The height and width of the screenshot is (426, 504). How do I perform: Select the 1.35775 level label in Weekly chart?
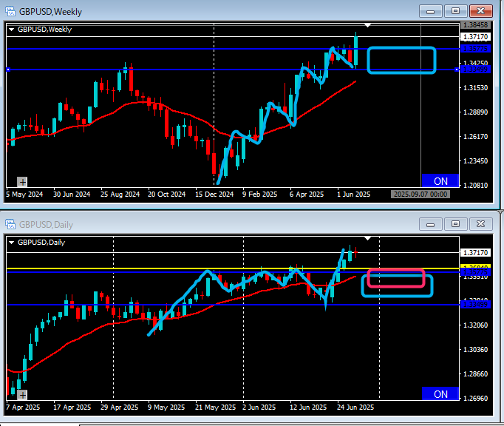click(x=476, y=49)
